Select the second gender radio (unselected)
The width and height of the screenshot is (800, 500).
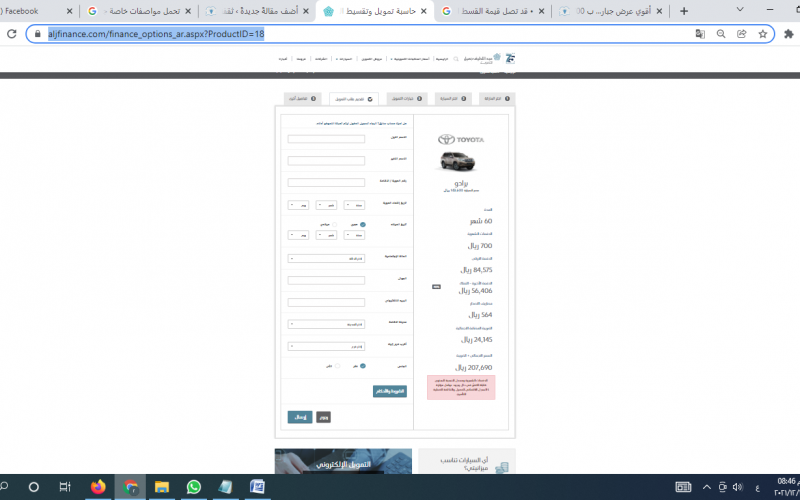click(337, 366)
